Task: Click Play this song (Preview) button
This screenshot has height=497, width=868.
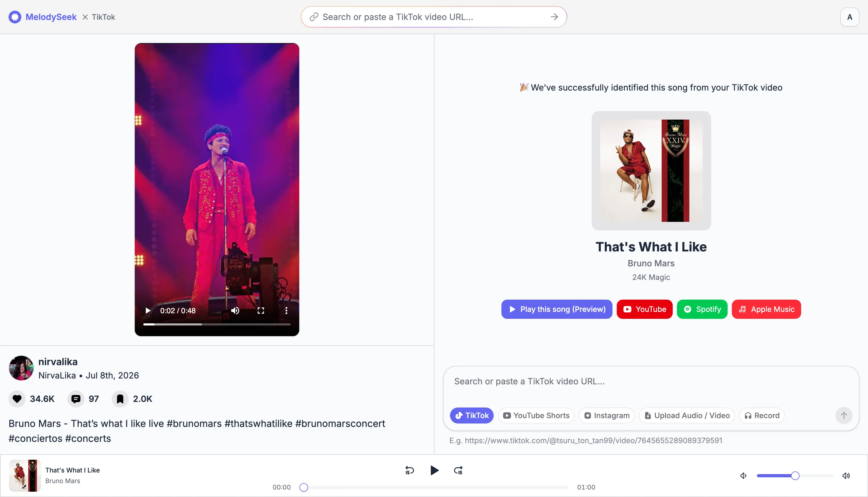Action: (557, 309)
